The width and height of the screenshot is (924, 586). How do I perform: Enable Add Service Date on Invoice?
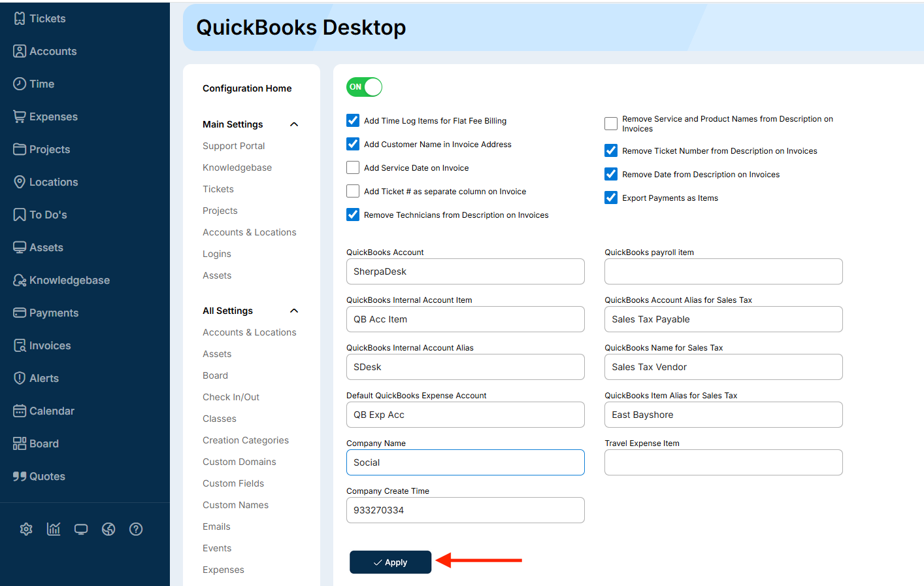(x=353, y=167)
